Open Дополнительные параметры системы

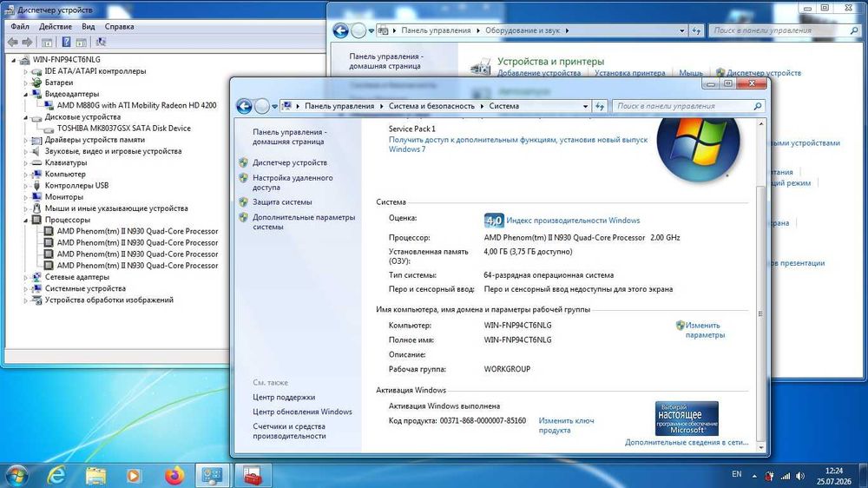click(304, 222)
